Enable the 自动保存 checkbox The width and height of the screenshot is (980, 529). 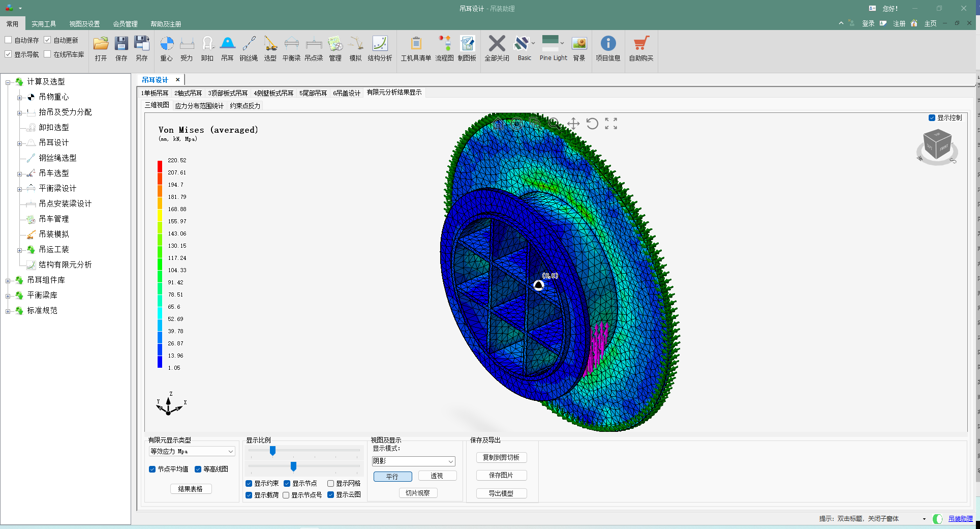8,40
